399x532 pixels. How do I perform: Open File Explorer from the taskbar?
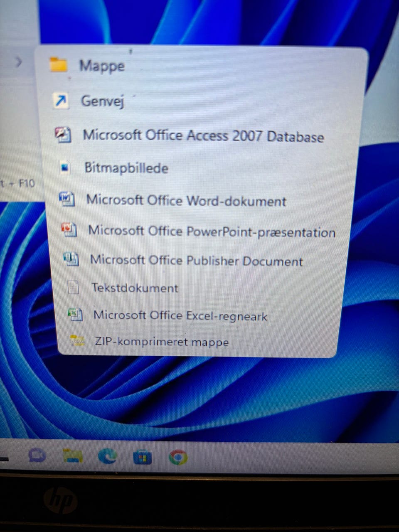[x=73, y=456]
